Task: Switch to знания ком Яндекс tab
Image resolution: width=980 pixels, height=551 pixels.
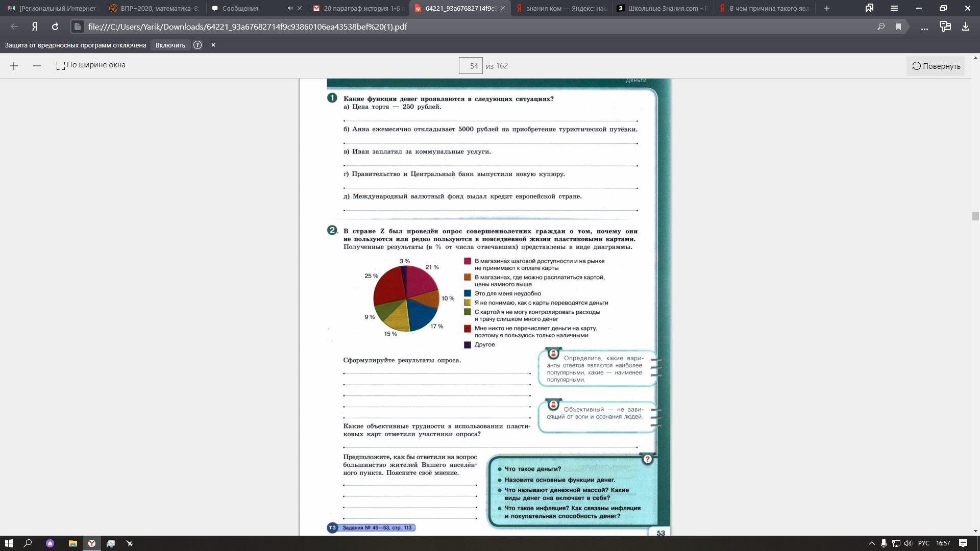Action: [561, 8]
